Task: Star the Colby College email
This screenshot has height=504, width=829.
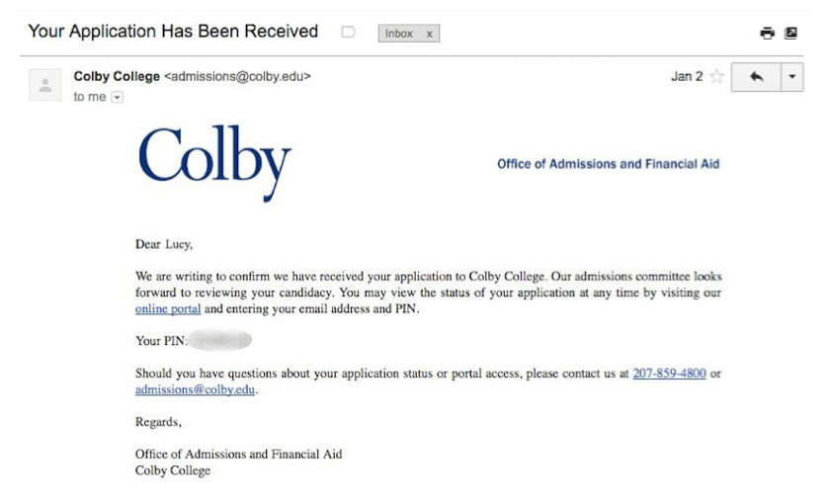Action: click(x=717, y=77)
